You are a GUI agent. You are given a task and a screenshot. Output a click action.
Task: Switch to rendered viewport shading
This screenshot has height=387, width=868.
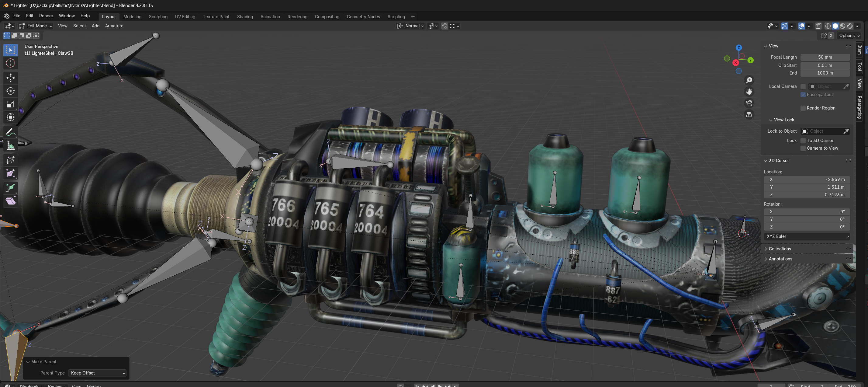[x=850, y=26]
